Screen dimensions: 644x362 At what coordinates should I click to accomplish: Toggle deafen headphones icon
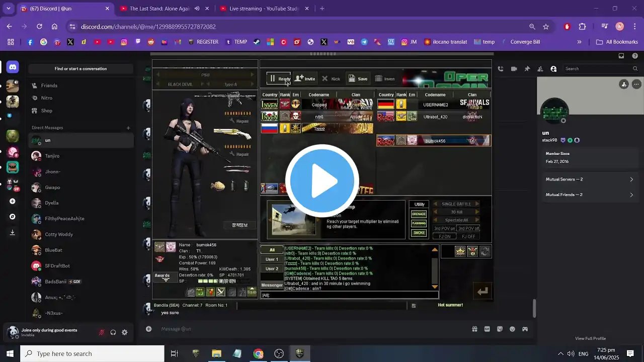(113, 332)
